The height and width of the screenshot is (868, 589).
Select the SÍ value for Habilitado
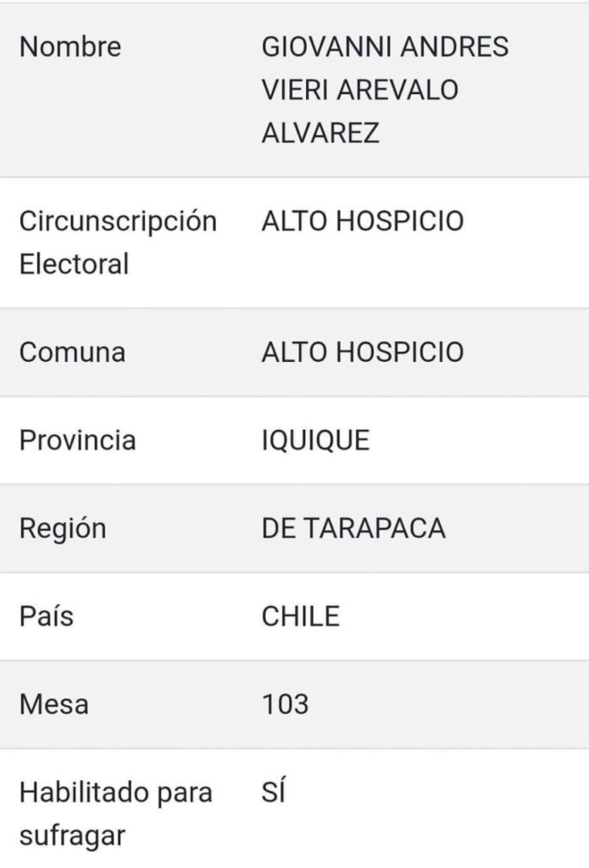click(x=274, y=791)
